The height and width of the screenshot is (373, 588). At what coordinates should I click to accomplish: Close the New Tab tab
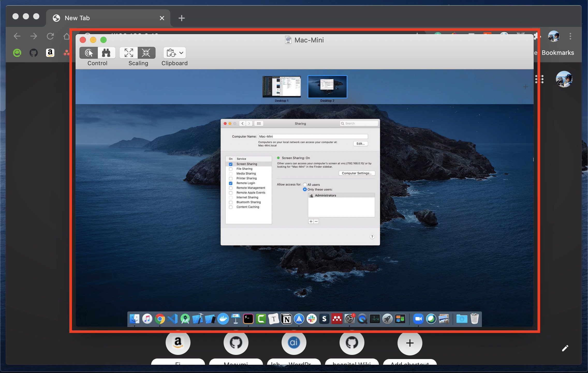click(x=162, y=18)
